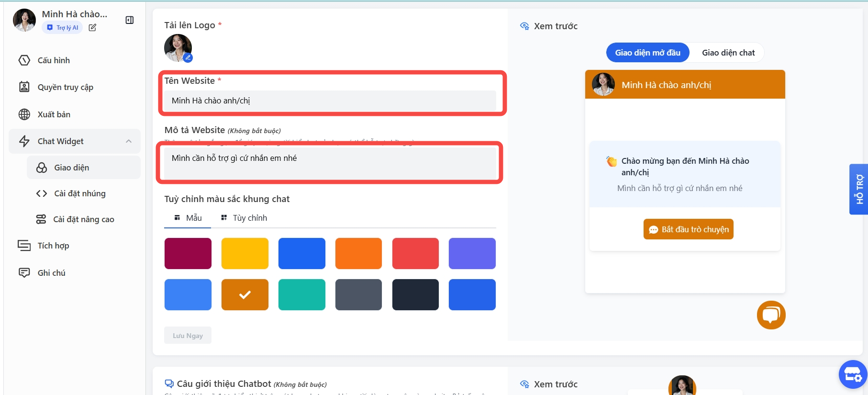Open Quyền truy cập page
This screenshot has height=395, width=868.
pos(65,87)
